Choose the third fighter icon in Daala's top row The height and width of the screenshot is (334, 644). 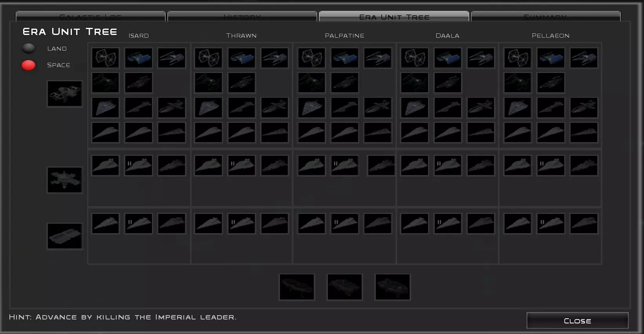481,58
